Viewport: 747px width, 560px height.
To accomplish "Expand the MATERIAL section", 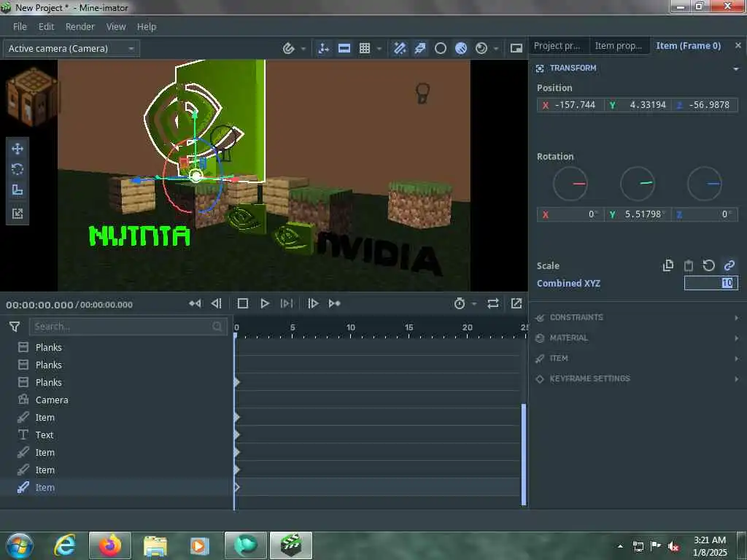I will coord(737,338).
